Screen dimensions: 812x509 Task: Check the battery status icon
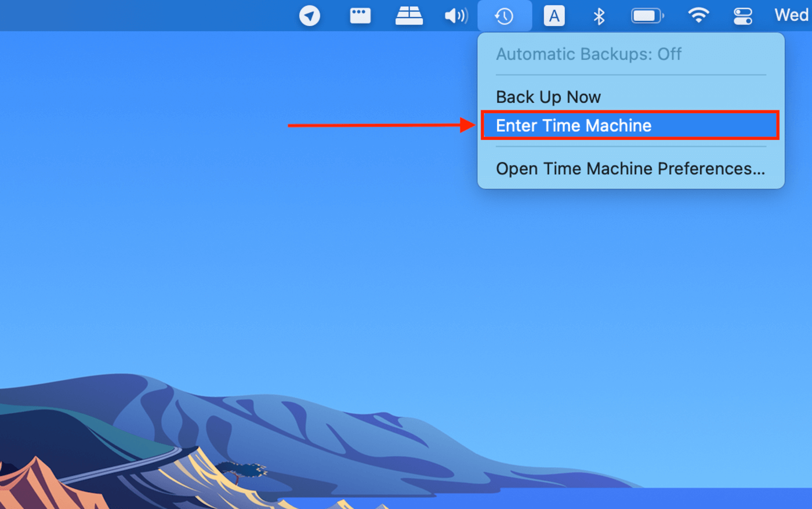647,16
